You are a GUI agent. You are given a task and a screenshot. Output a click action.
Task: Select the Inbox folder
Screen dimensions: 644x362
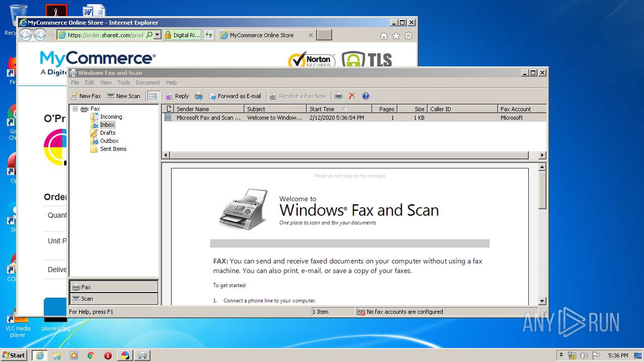point(107,125)
